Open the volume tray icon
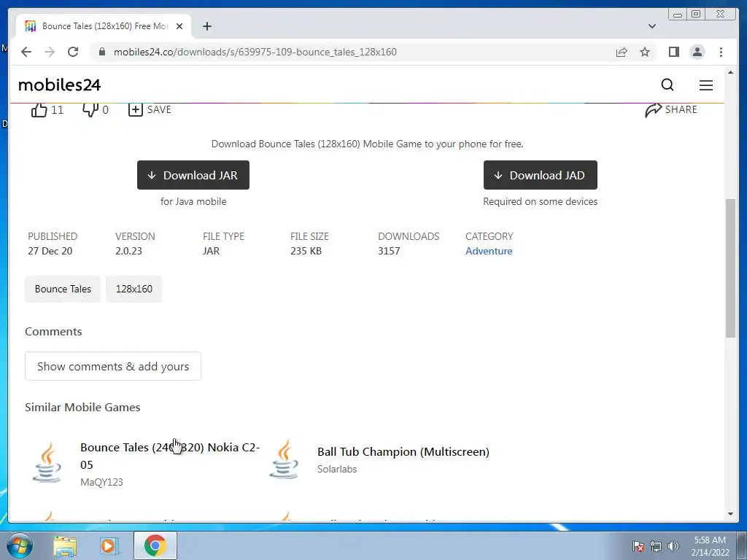Viewport: 747px width, 560px height. tap(673, 546)
